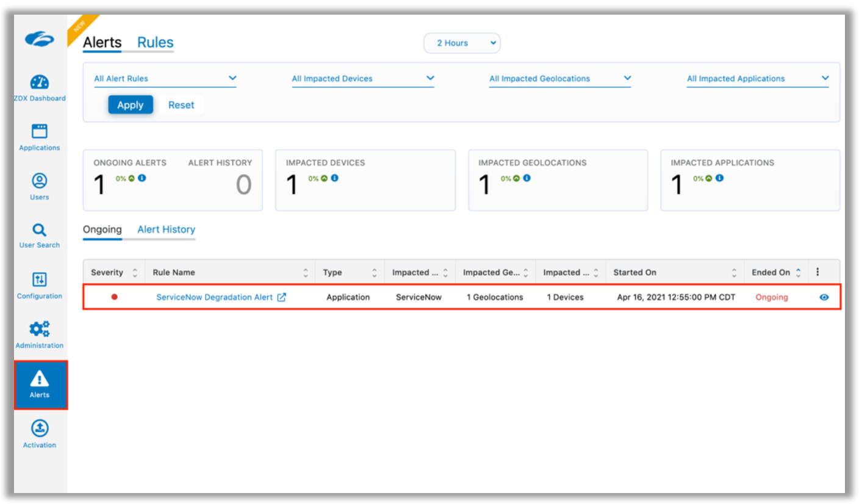Screen dimensions: 859x504
Task: Click info icon beside Impacted Devices count
Action: (x=335, y=178)
